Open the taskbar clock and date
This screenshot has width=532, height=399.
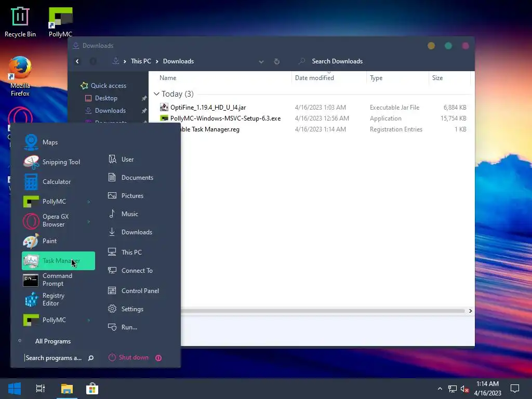[x=487, y=389]
